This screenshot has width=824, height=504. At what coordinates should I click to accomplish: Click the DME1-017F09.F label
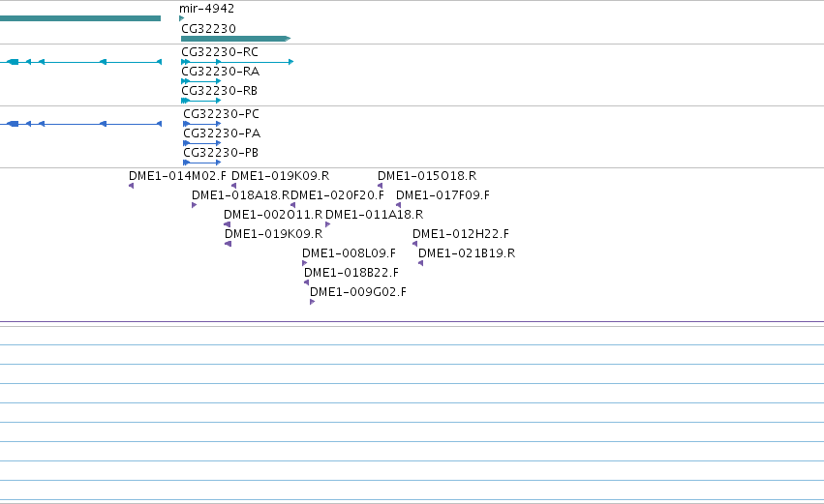[443, 195]
